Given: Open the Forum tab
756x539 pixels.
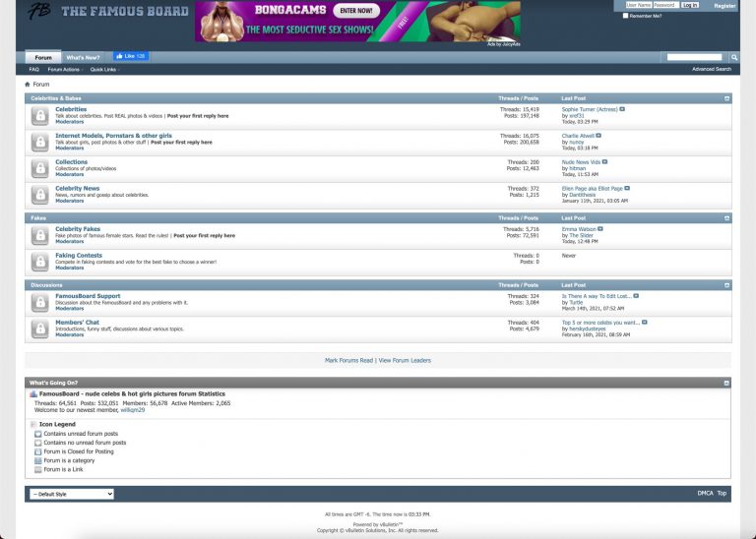Looking at the screenshot, I should point(43,57).
